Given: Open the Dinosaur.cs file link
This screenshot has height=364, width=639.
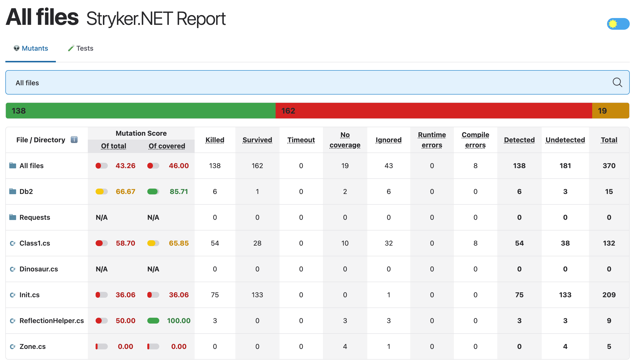Looking at the screenshot, I should point(39,269).
